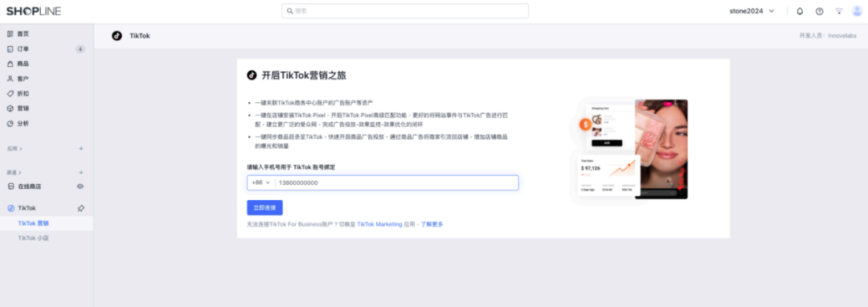View online store with eye icon
868x307 pixels.
[x=80, y=187]
